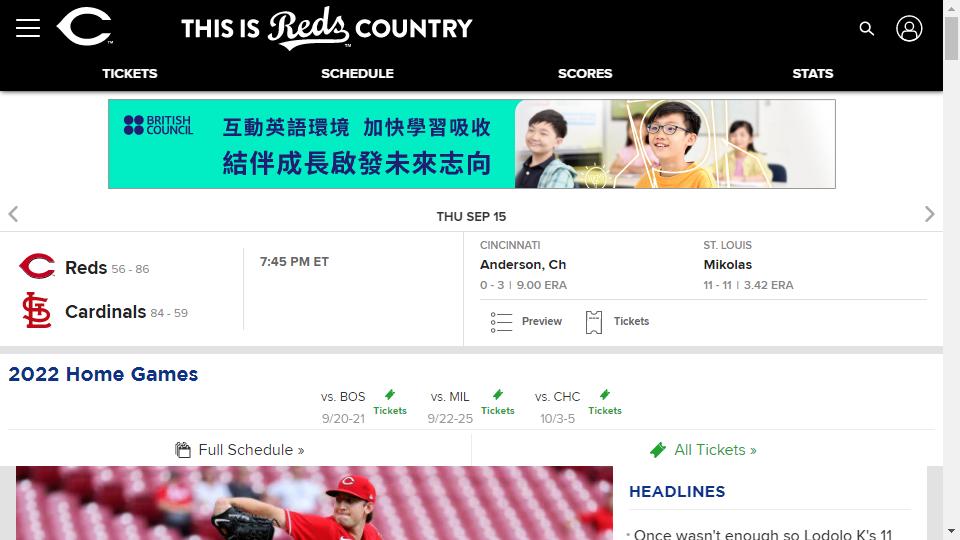The width and height of the screenshot is (960, 540).
Task: Click the St. Louis Cardinals team logo
Action: pyautogui.click(x=37, y=310)
